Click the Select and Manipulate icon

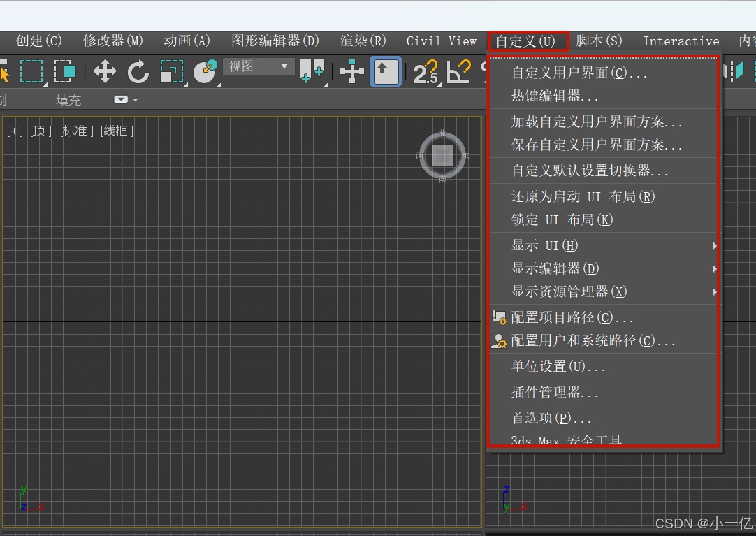[x=352, y=72]
